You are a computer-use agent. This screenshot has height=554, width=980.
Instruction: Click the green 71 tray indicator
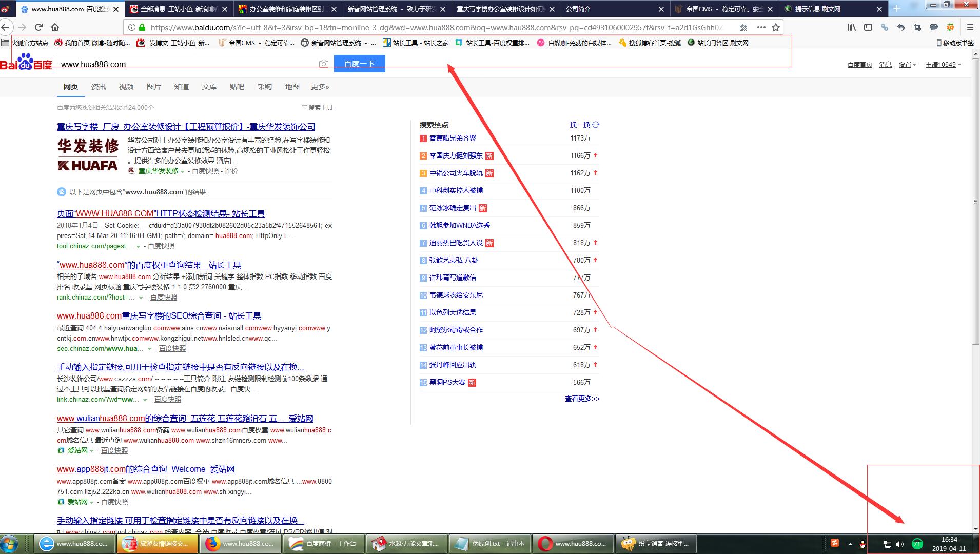click(x=917, y=544)
